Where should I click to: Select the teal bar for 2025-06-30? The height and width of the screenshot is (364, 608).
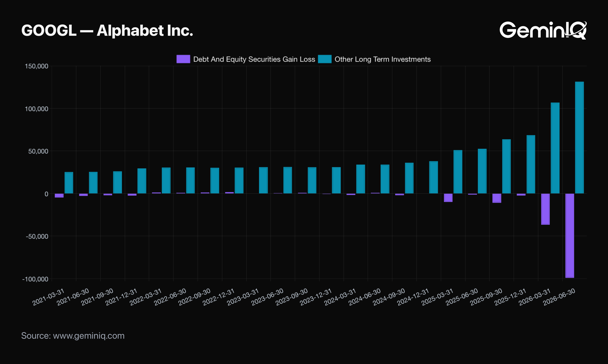482,171
